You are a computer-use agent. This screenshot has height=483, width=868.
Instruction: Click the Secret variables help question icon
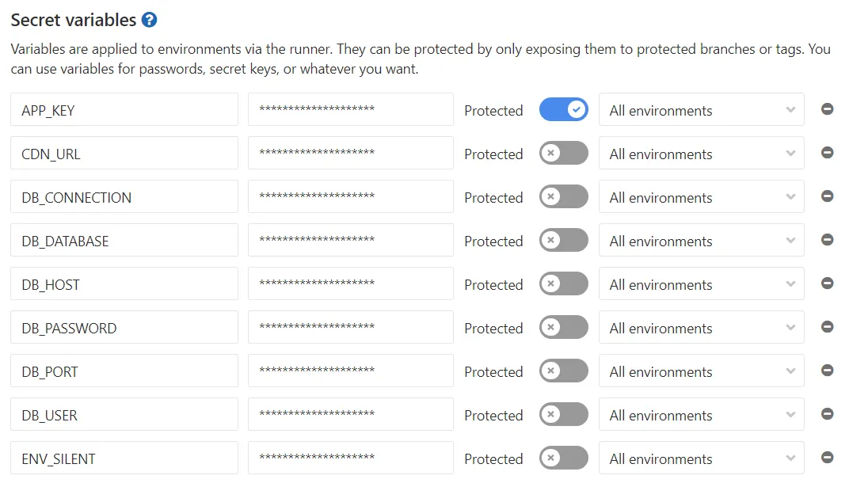[x=149, y=21]
